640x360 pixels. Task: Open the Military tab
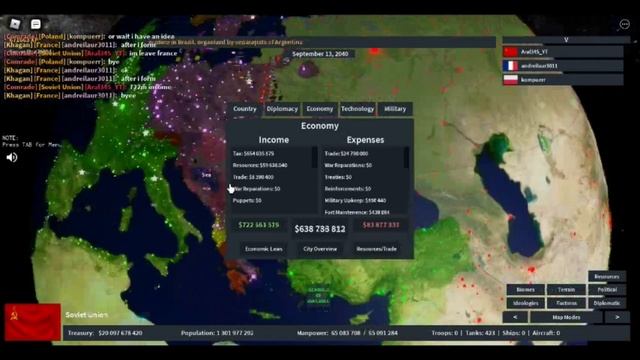coord(395,109)
